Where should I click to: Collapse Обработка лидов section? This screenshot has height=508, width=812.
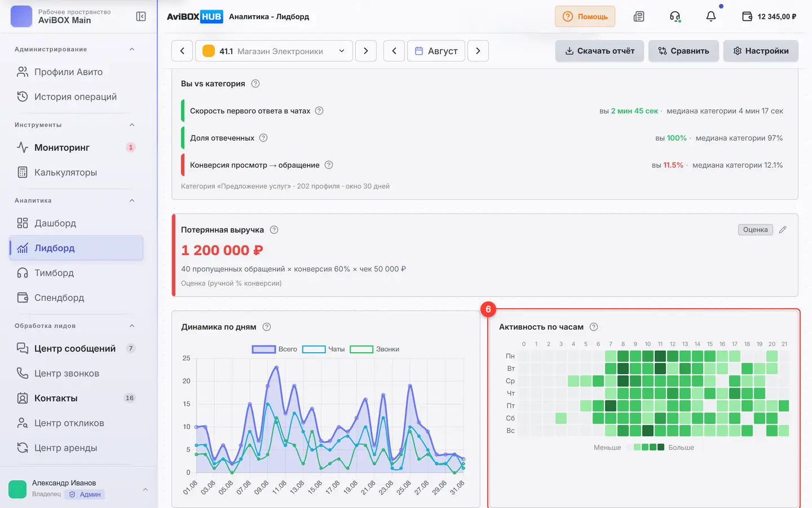pyautogui.click(x=132, y=326)
